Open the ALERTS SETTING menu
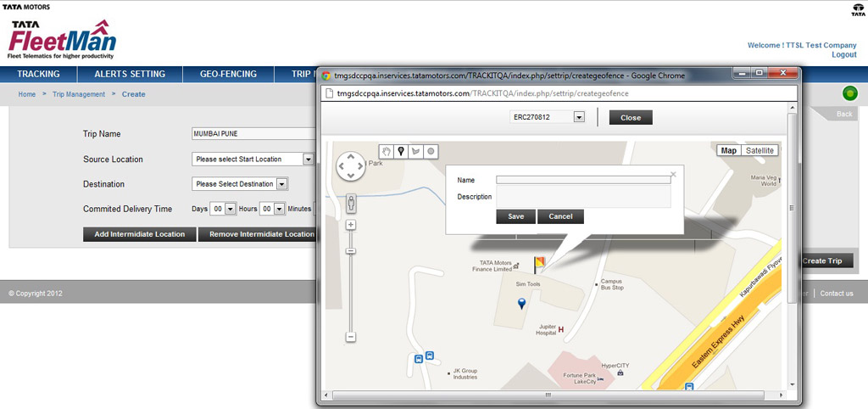This screenshot has height=409, width=868. [130, 74]
